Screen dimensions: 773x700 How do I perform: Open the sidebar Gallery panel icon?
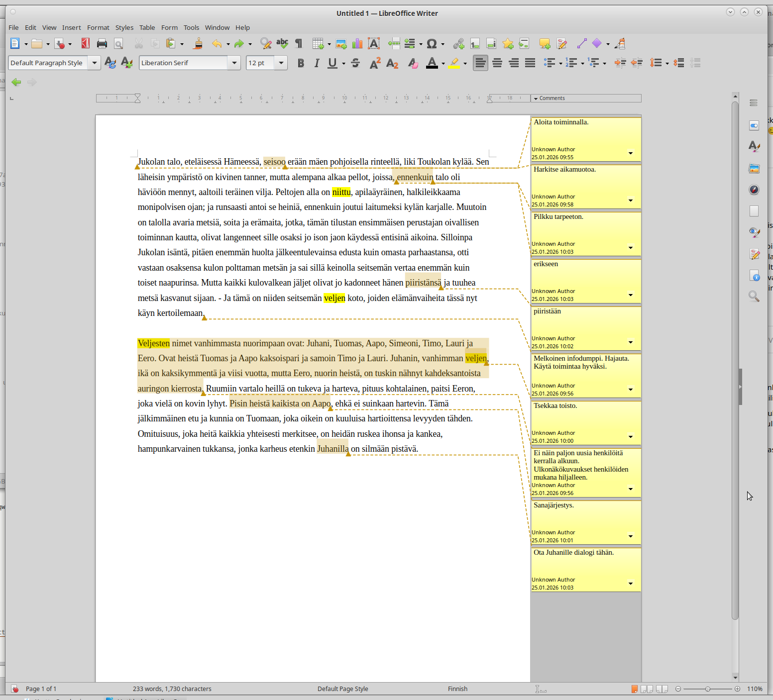coord(754,169)
